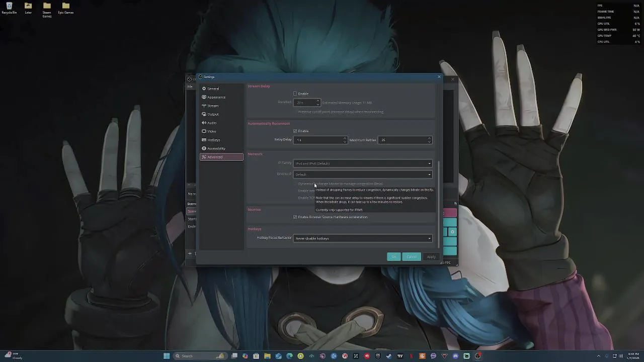Decrease Retry Delay with down arrow
The image size is (644, 362).
345,142
